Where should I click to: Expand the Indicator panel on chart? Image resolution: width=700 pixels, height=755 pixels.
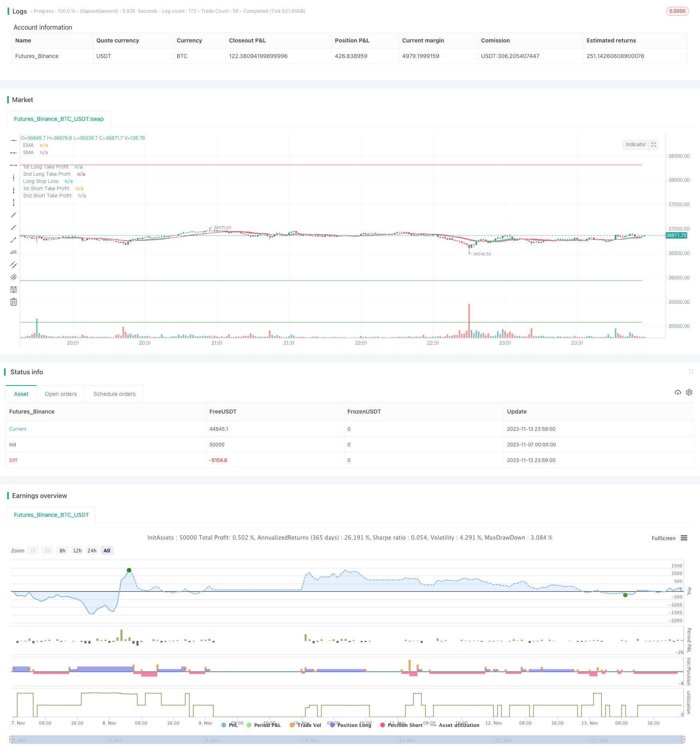click(x=654, y=145)
